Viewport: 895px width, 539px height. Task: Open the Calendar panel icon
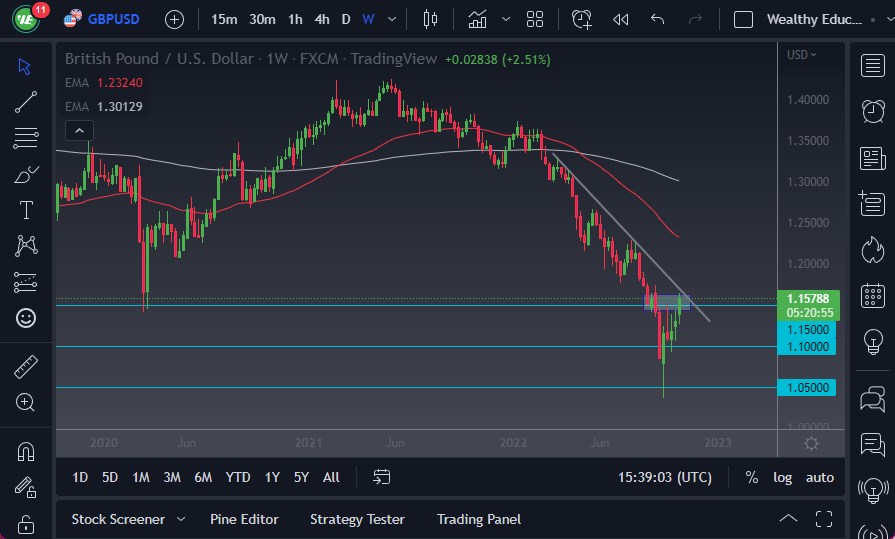(872, 294)
